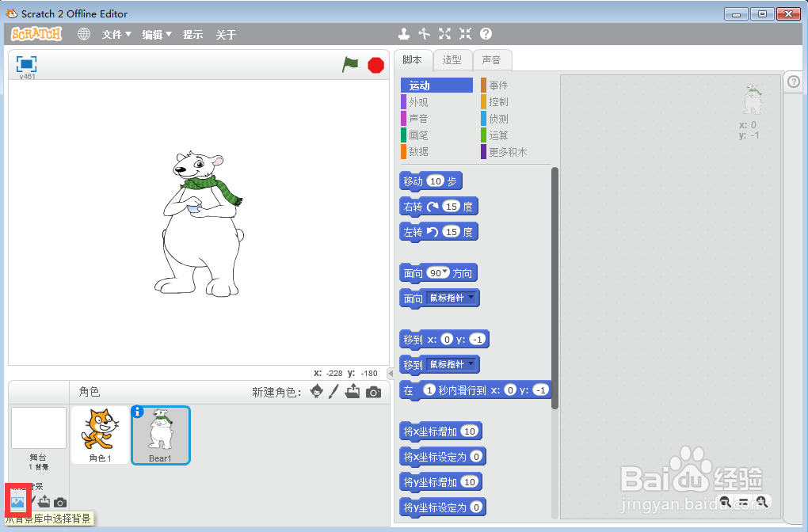This screenshot has width=808, height=532.
Task: Open the language globe menu
Action: click(x=83, y=34)
